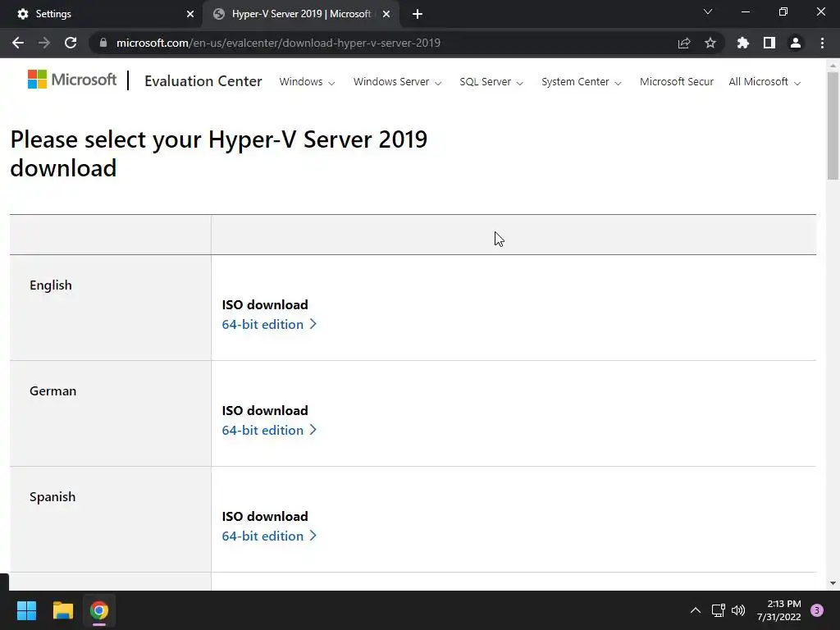Screen dimensions: 840x630
Task: Toggle the Chrome side panel icon
Action: click(769, 43)
